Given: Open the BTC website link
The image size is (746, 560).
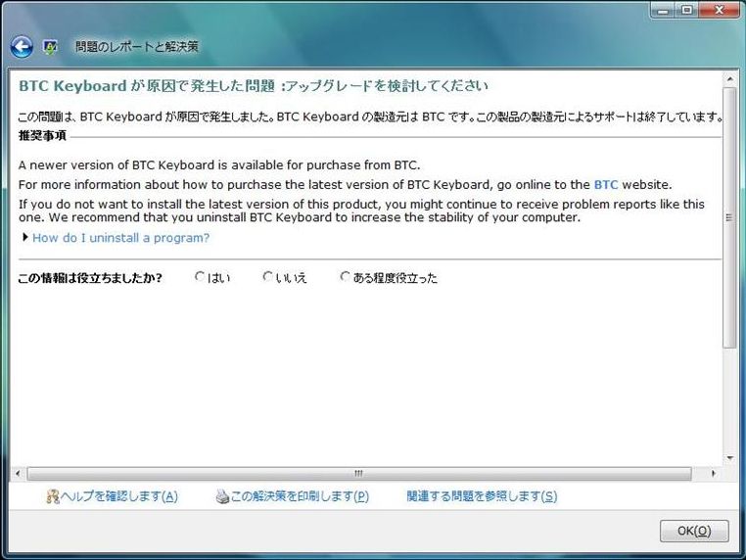Looking at the screenshot, I should (606, 185).
